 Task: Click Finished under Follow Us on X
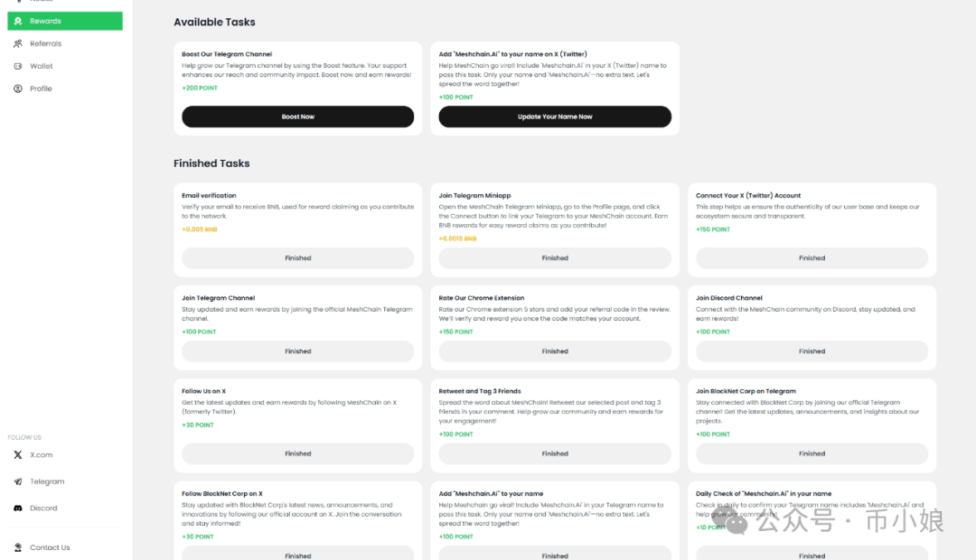(297, 453)
